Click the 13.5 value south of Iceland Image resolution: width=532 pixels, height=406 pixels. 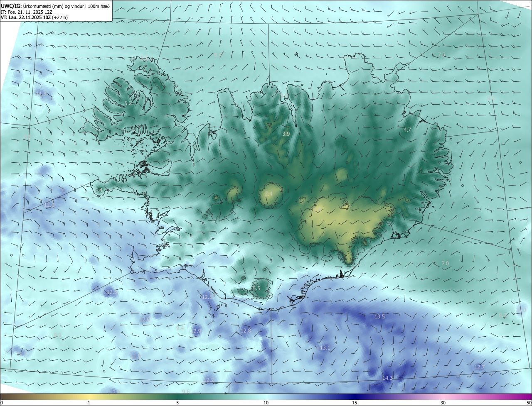point(379,316)
